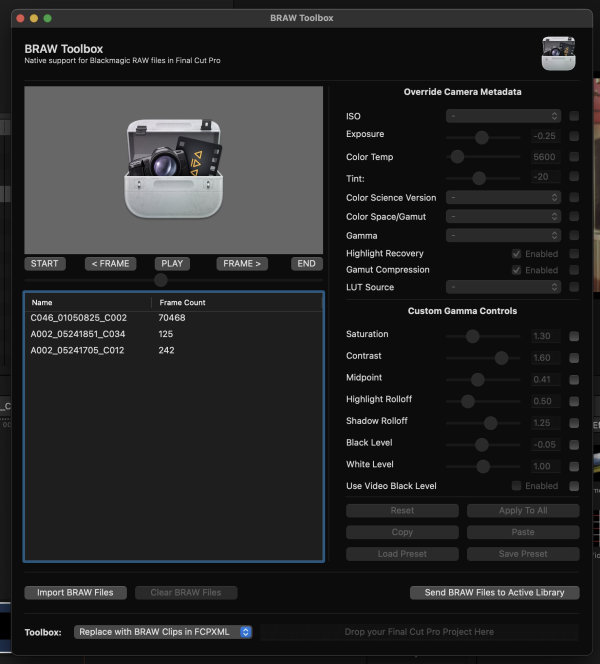This screenshot has height=664, width=600.
Task: Click the PLAY button
Action: click(x=172, y=263)
